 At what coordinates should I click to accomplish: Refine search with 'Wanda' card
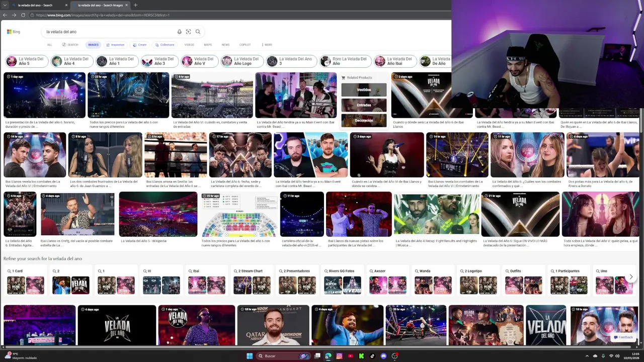(x=433, y=281)
